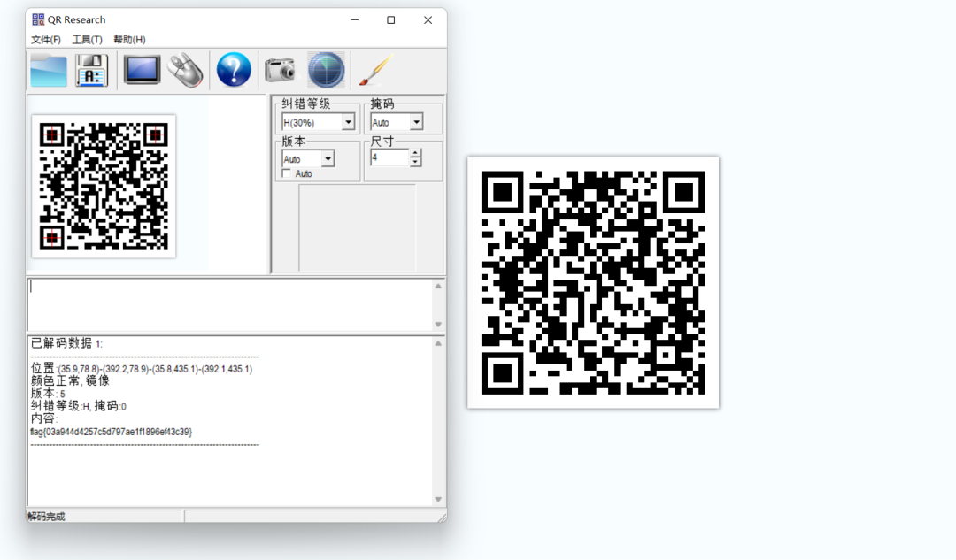Image resolution: width=956 pixels, height=560 pixels.
Task: Click the monitor screen capture icon
Action: coord(142,70)
